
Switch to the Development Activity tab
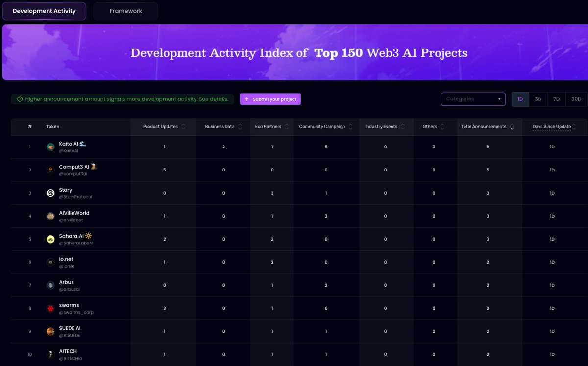point(44,11)
